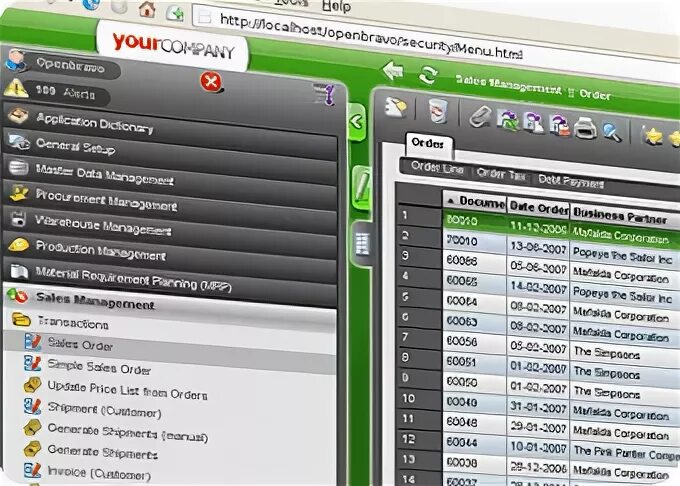
Task: Click the yourCOMPANY logo
Action: point(173,47)
